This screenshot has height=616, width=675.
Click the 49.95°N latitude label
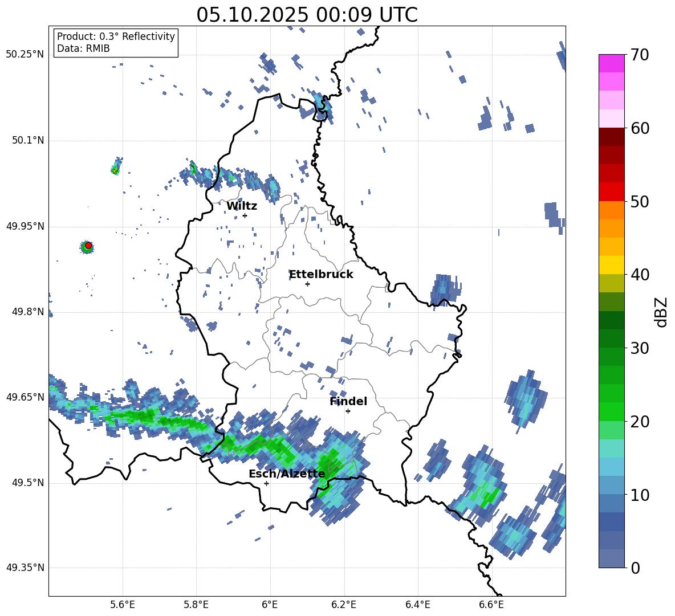[x=25, y=226]
